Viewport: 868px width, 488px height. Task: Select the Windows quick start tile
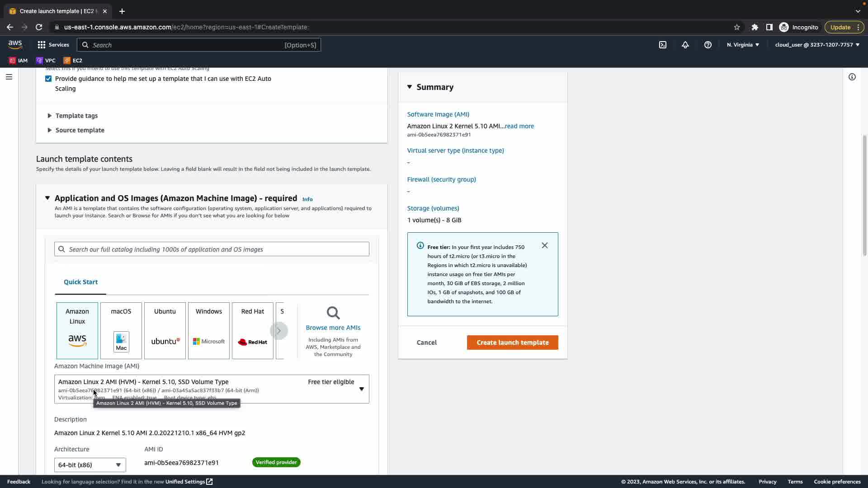(208, 330)
